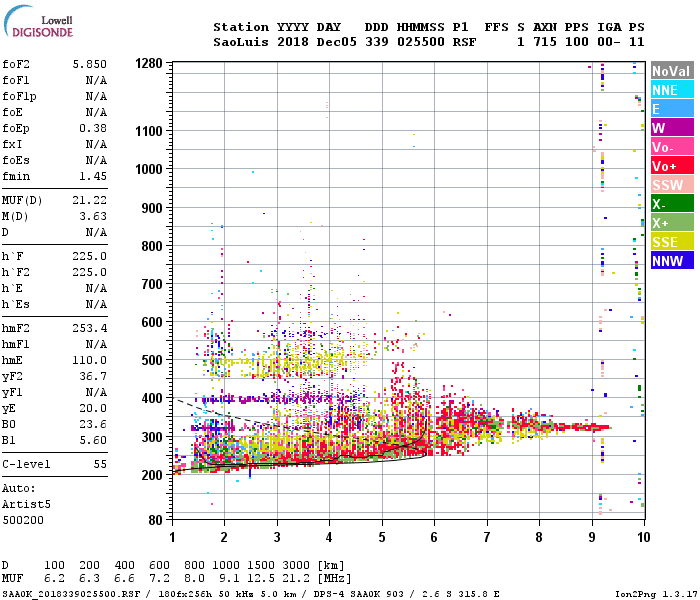This screenshot has width=700, height=600.
Task: Click the B0 value 23.6
Action: pos(93,425)
